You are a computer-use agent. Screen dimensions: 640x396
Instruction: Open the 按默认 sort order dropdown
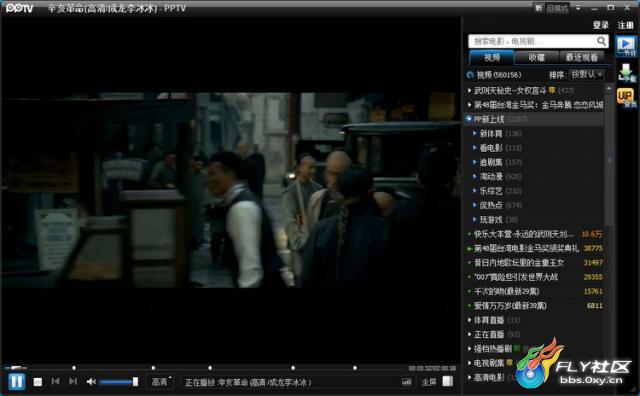pyautogui.click(x=587, y=74)
